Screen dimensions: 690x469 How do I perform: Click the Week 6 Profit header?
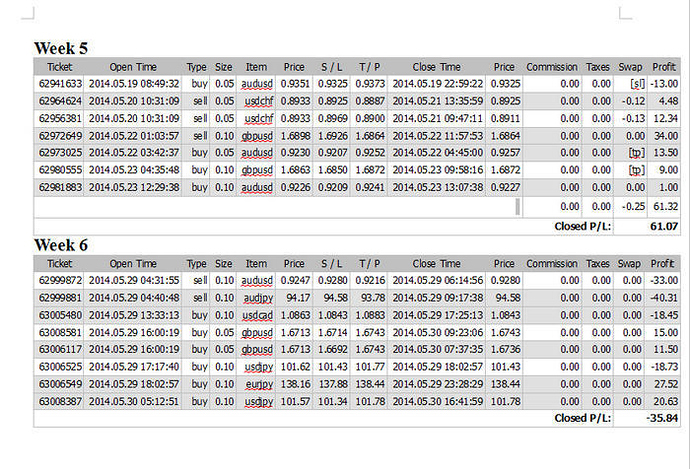pyautogui.click(x=663, y=264)
